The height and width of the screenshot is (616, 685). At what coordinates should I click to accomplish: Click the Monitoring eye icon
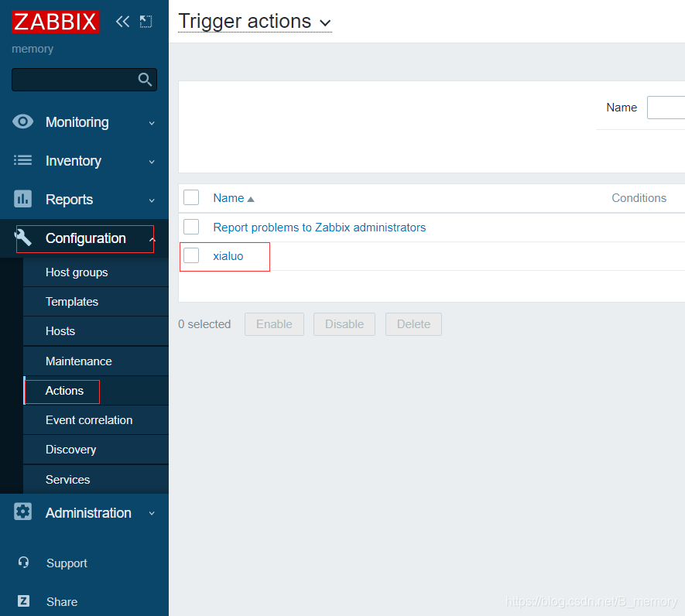pos(22,121)
